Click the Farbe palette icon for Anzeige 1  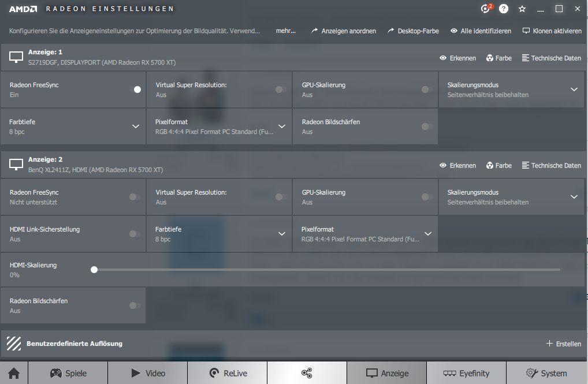490,58
